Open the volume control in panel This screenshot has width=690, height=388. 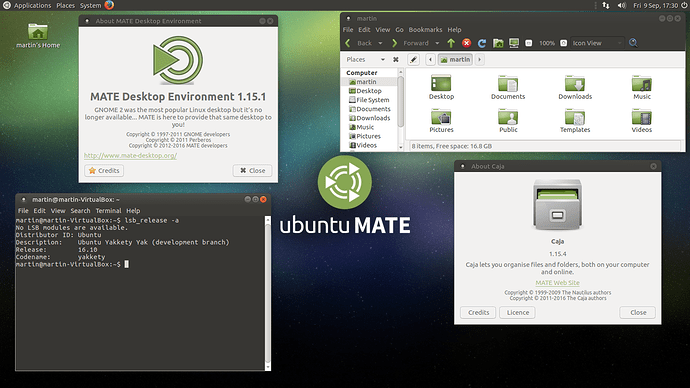tap(621, 5)
